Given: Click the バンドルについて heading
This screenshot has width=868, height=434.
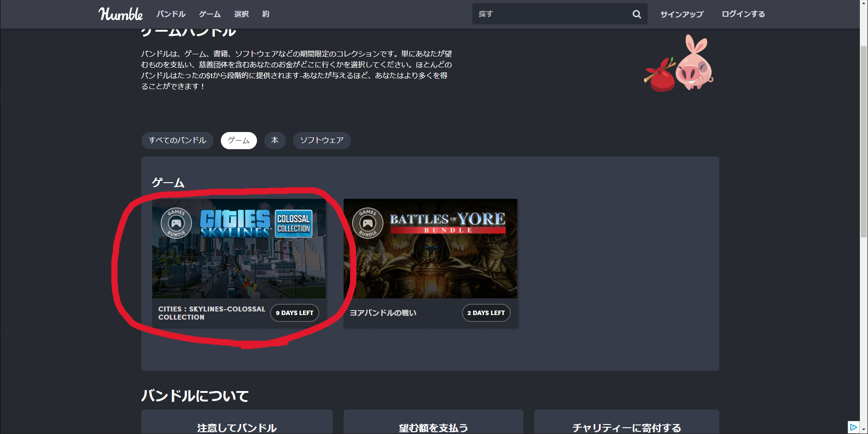Looking at the screenshot, I should coord(195,396).
